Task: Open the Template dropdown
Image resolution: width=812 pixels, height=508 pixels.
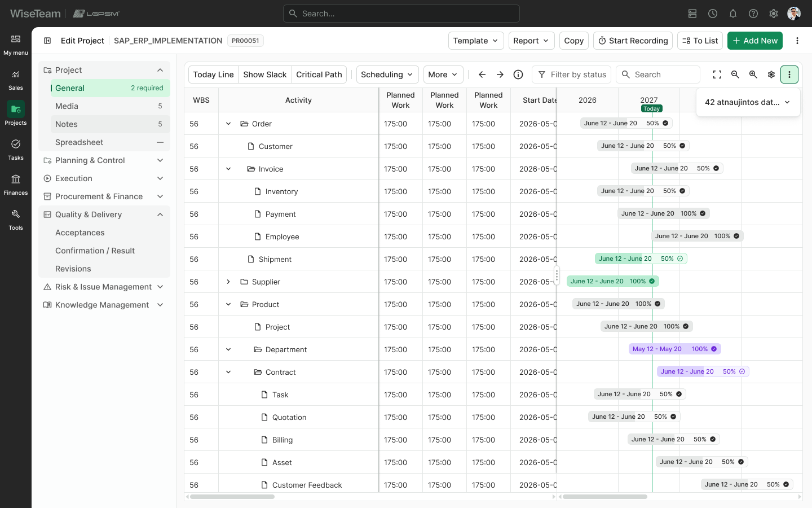Action: tap(476, 41)
